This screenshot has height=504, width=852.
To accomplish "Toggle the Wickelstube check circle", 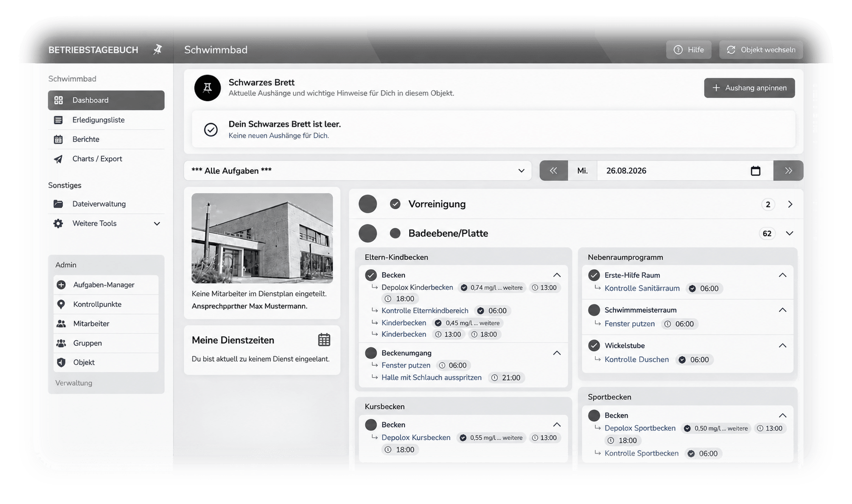I will (x=594, y=345).
